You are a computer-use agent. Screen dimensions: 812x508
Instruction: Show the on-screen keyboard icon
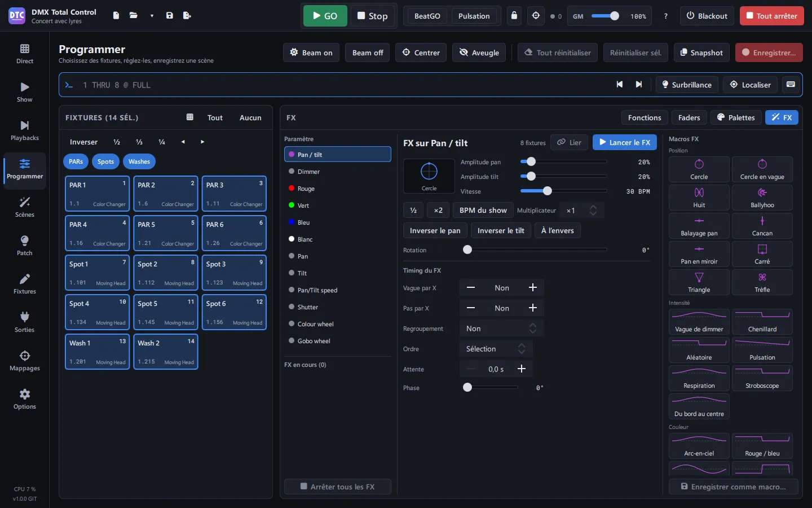point(791,85)
